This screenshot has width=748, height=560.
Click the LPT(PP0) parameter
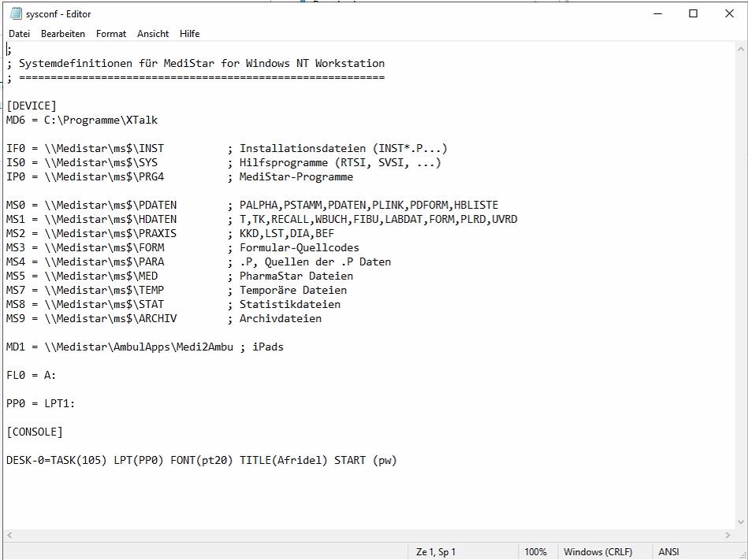(x=139, y=461)
